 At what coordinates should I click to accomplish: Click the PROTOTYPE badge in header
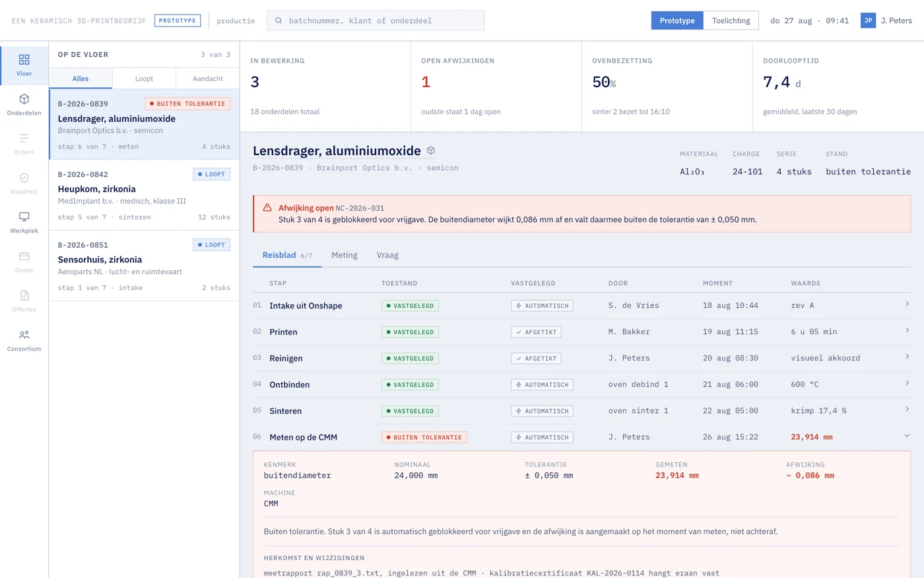(x=178, y=20)
